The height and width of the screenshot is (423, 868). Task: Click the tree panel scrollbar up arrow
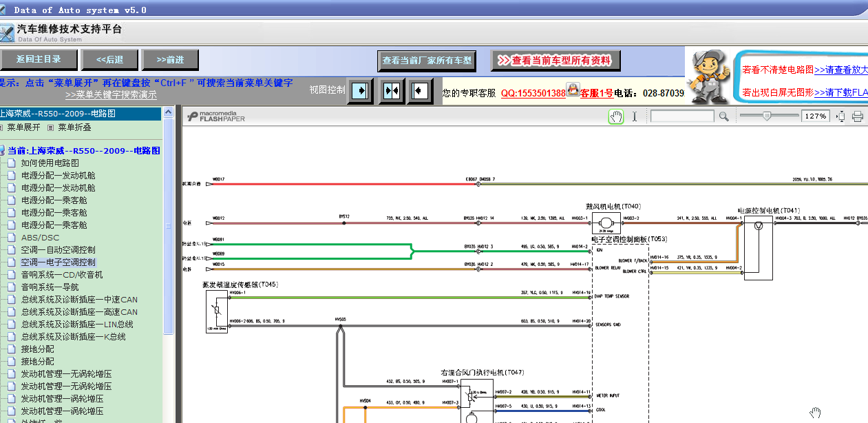168,111
